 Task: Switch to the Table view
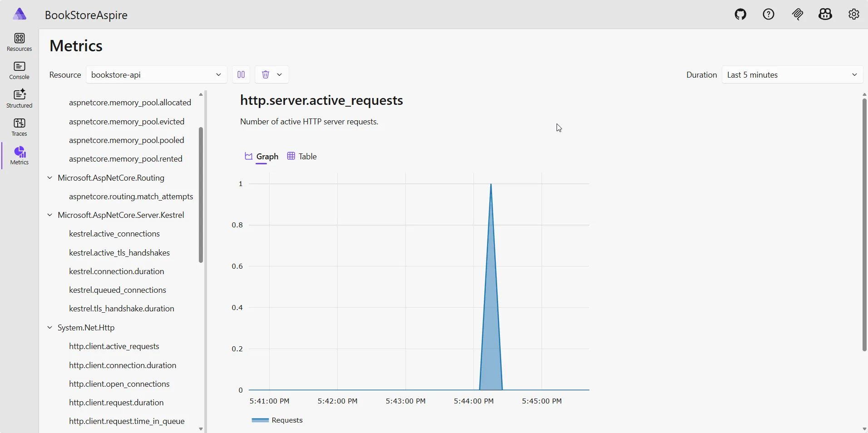point(301,156)
